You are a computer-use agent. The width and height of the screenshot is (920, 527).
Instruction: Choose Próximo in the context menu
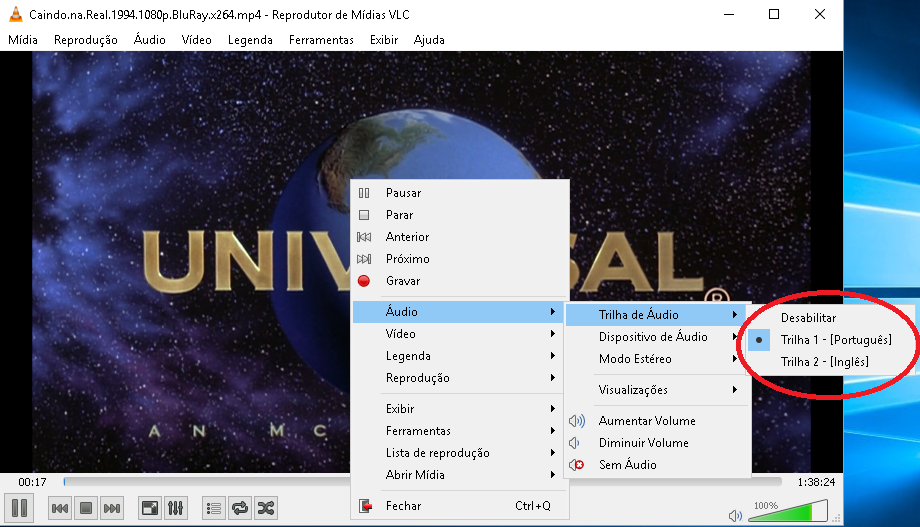point(460,259)
